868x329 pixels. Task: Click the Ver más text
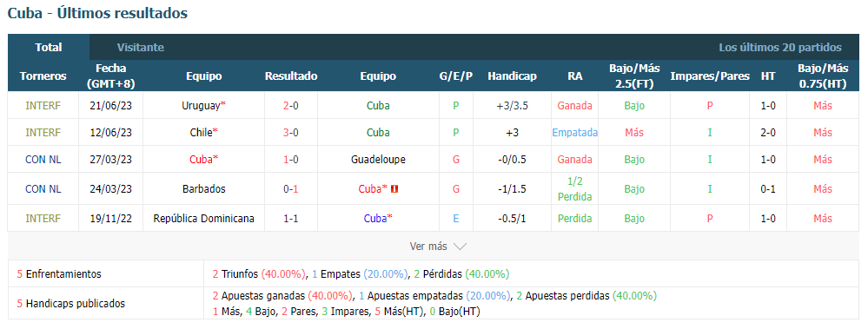coord(428,247)
